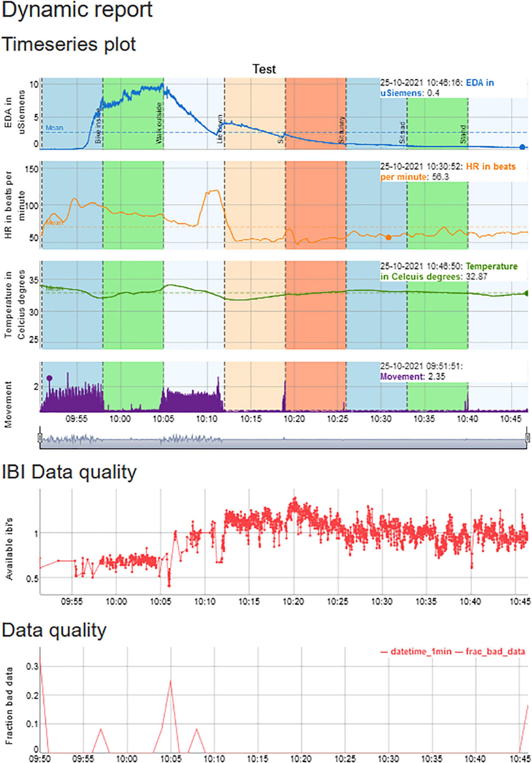
Task: Click the 'Sit funny' event marker label
Action: point(342,130)
